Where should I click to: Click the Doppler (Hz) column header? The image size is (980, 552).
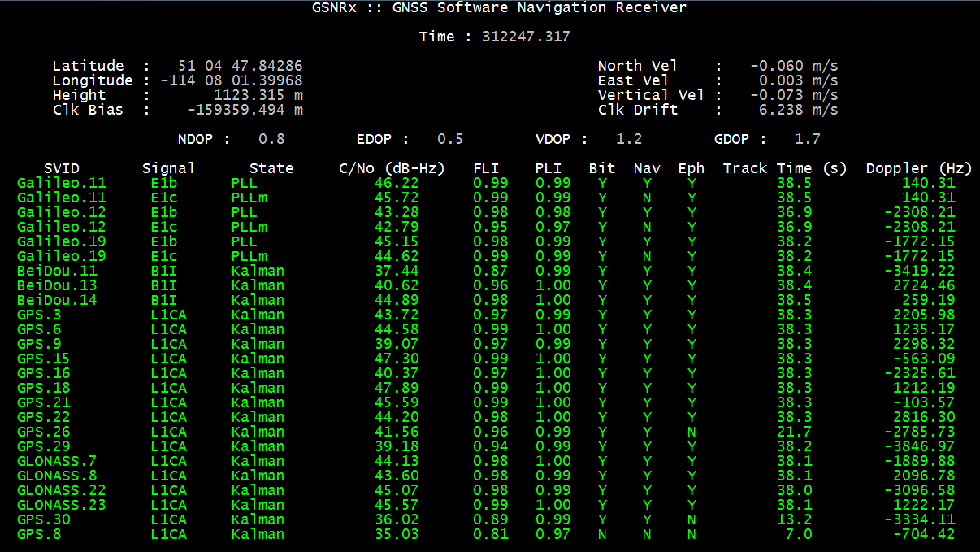point(918,169)
